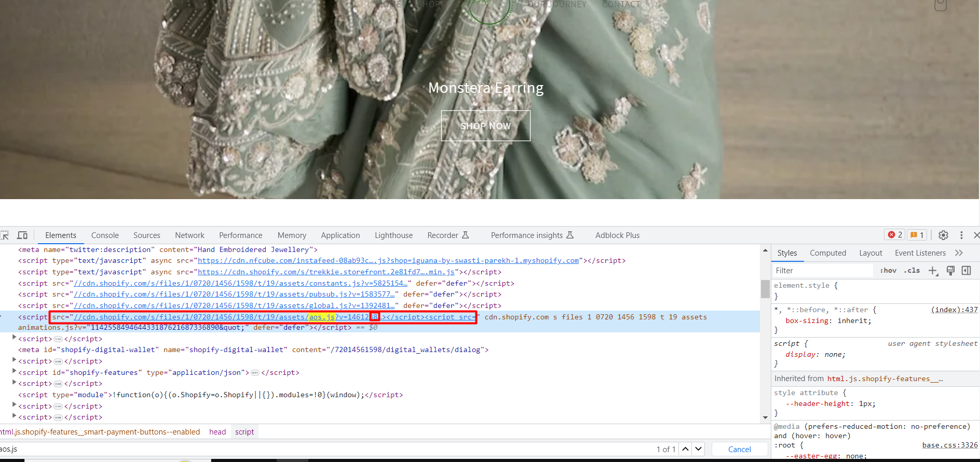Open the Recorder tab
The image size is (980, 462).
[448, 235]
